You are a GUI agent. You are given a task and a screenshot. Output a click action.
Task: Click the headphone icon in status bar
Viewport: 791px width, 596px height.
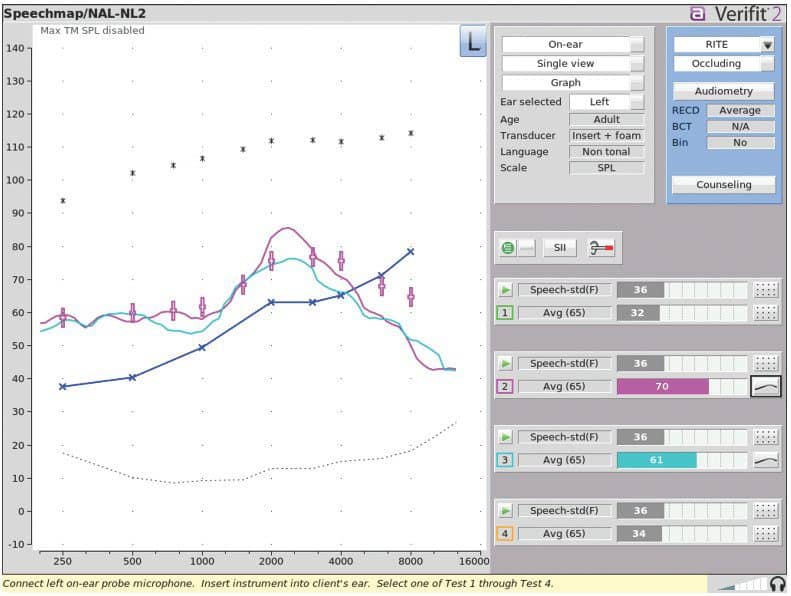pos(778,584)
